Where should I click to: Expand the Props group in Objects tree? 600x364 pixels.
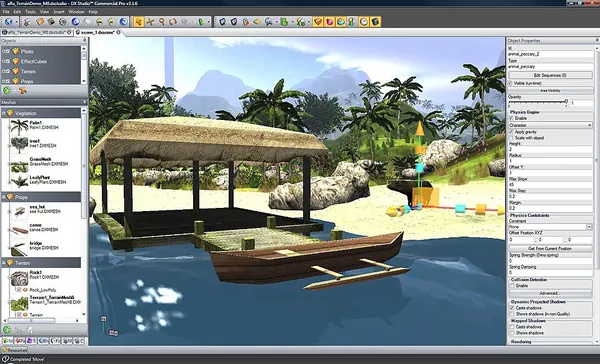[3, 81]
